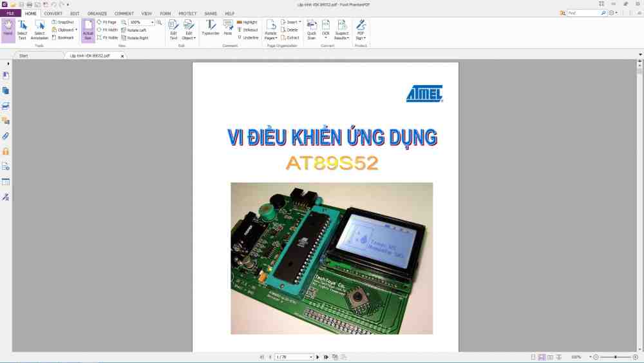Screen dimensions: 644x363
Task: Add a Bookmark from the Tools group
Action: [x=63, y=38]
